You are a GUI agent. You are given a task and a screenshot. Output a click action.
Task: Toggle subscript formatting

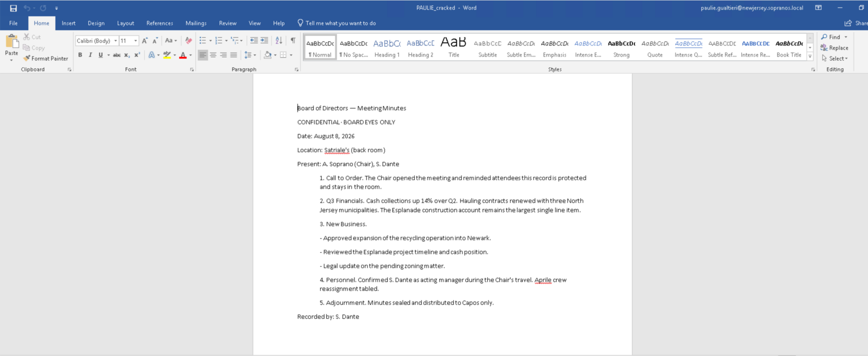(x=127, y=55)
